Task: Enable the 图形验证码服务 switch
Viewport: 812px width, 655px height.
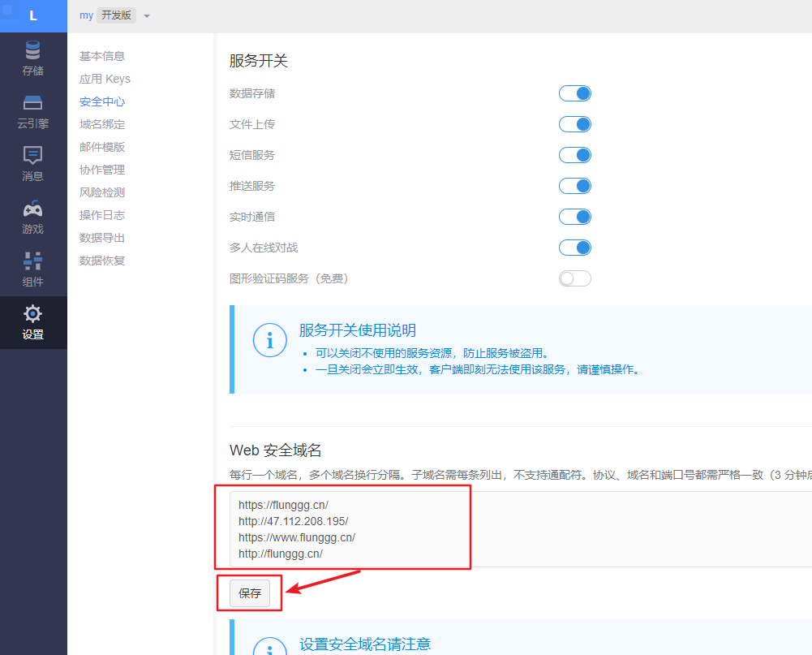Action: [x=575, y=278]
